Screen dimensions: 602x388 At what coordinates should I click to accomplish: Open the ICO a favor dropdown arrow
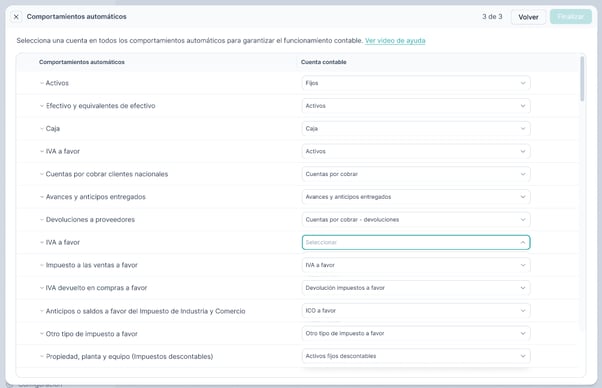[x=523, y=311]
